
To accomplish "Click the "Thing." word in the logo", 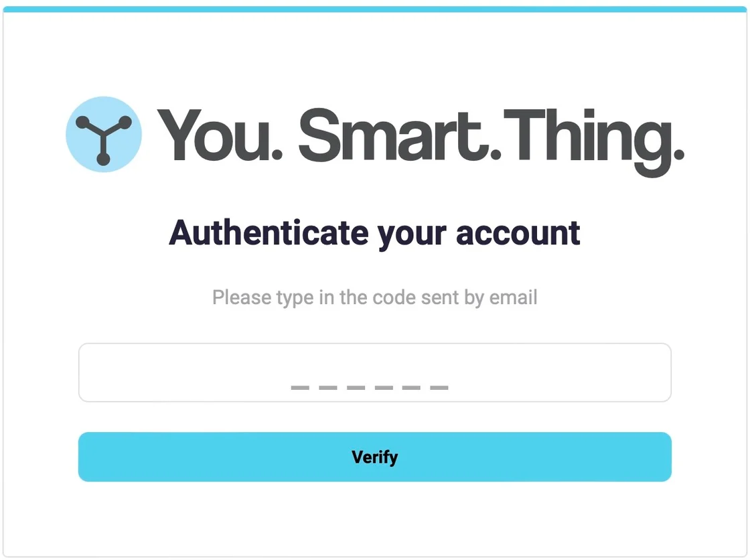I will click(593, 142).
